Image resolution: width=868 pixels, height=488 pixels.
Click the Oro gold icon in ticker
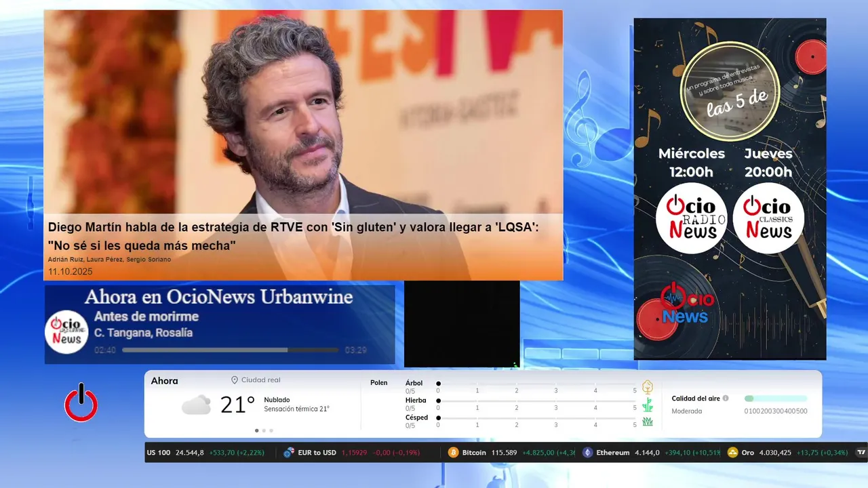tap(732, 453)
